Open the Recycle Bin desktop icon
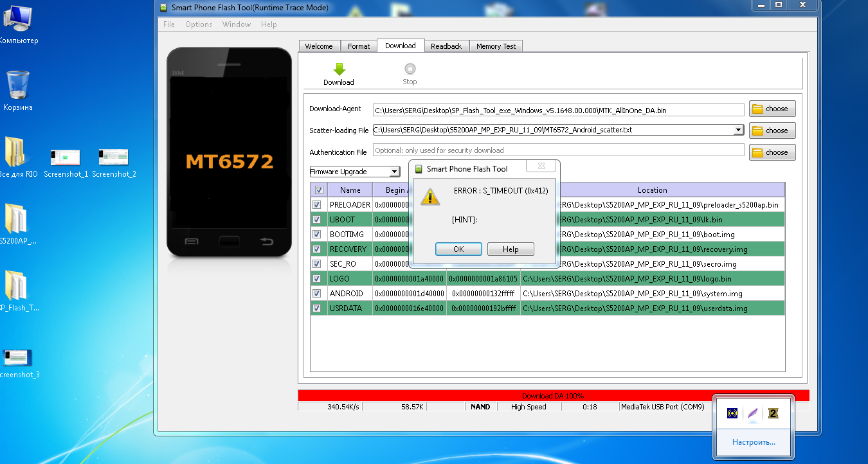This screenshot has width=868, height=464. pyautogui.click(x=18, y=86)
